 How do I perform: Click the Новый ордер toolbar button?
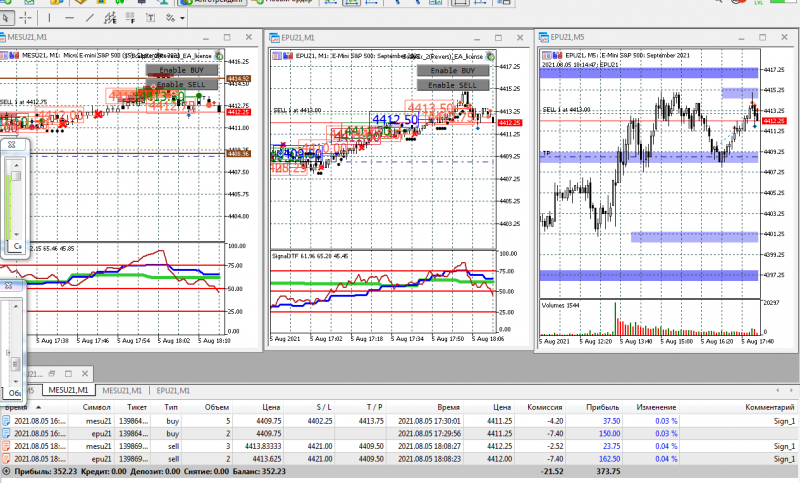click(284, 2)
